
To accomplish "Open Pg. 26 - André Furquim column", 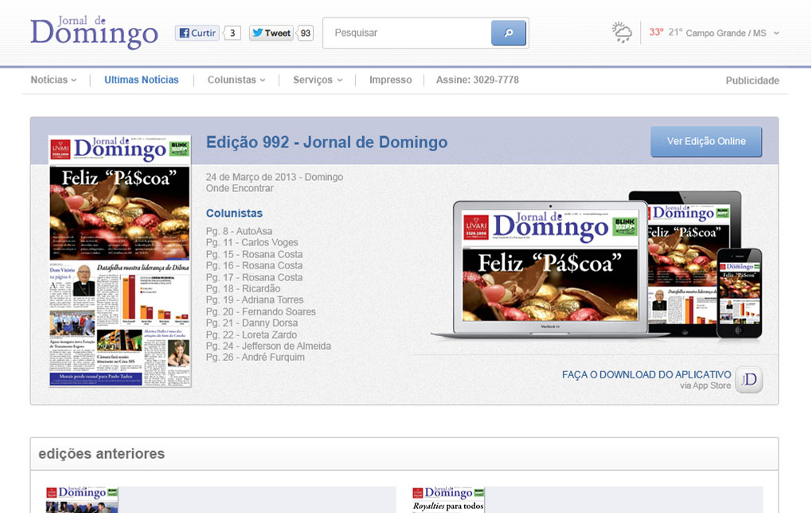I will click(x=256, y=358).
